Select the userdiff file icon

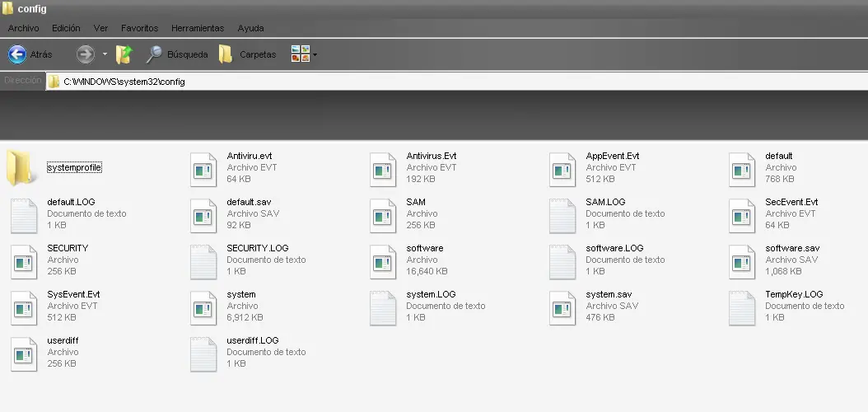point(24,354)
